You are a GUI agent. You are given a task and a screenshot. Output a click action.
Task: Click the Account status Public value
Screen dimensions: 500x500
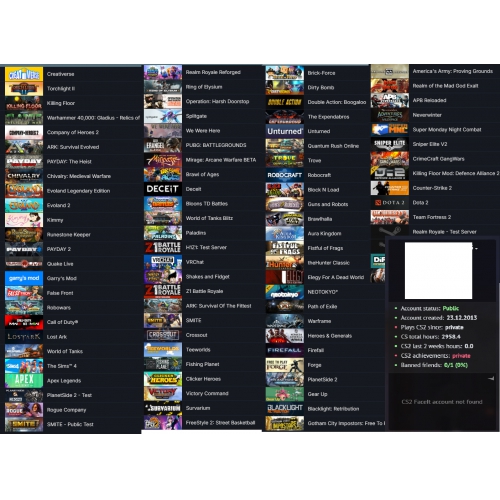click(451, 308)
